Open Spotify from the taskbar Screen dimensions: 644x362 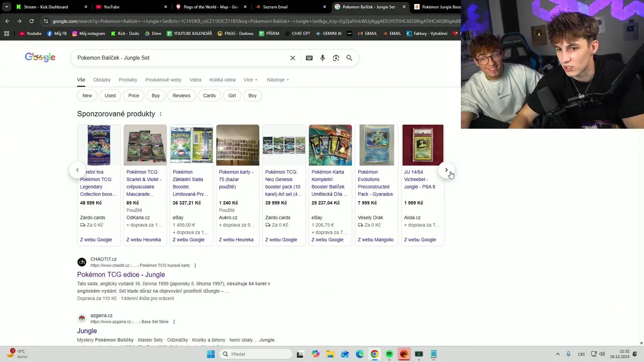tap(389, 354)
